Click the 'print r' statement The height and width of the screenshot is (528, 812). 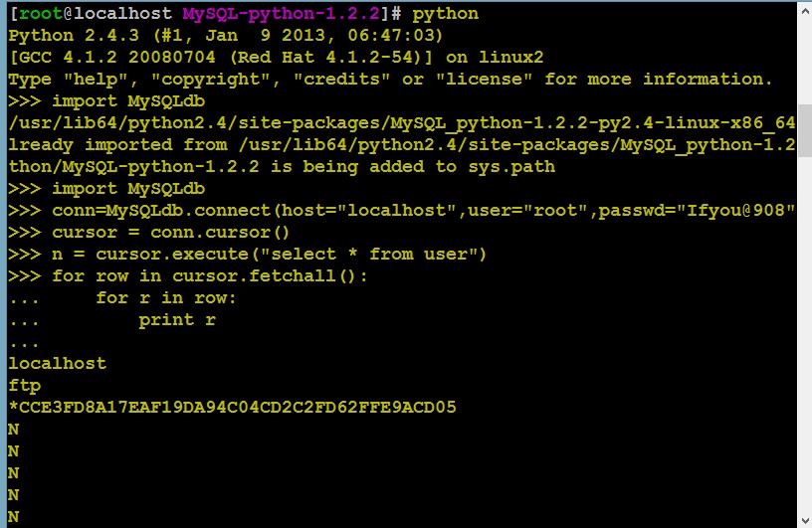pyautogui.click(x=177, y=320)
